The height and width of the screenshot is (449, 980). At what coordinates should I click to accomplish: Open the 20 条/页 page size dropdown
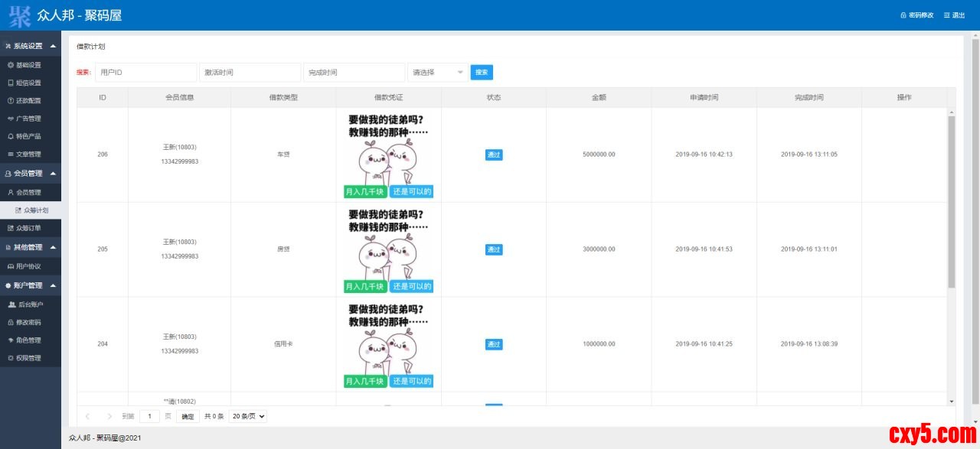[247, 416]
